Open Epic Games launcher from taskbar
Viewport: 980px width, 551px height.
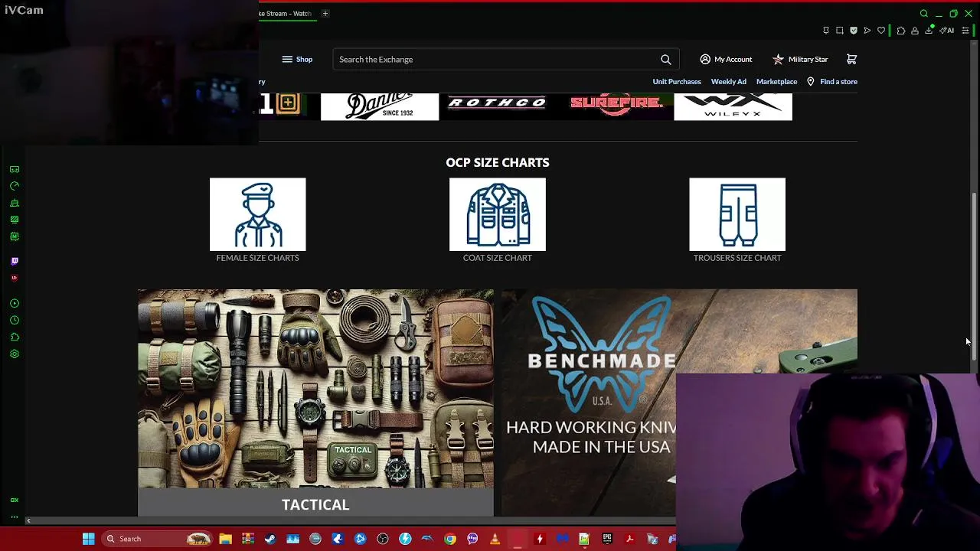[x=607, y=539]
